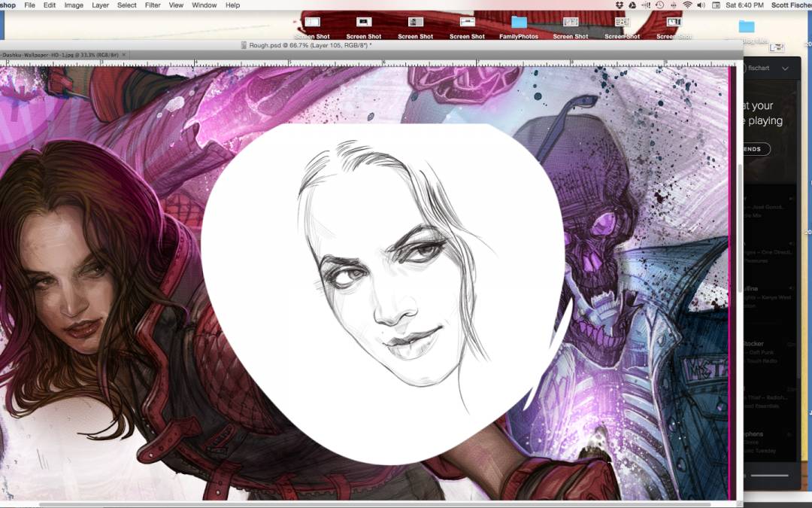This screenshot has width=812, height=508.
Task: Open the Window menu
Action: click(x=204, y=5)
